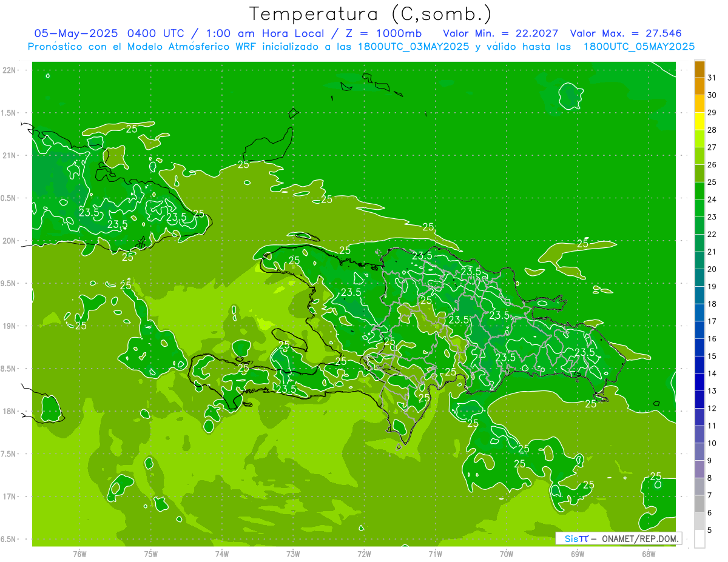Click the legend scale label "24"
This screenshot has width=728, height=562.
[x=712, y=199]
